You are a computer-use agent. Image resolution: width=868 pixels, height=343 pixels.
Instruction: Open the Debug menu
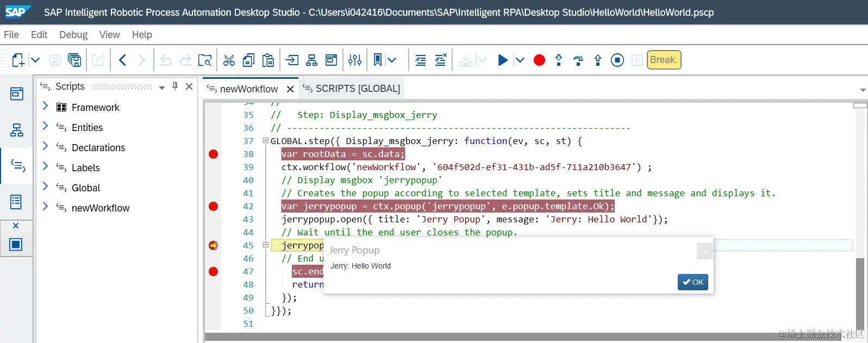73,35
